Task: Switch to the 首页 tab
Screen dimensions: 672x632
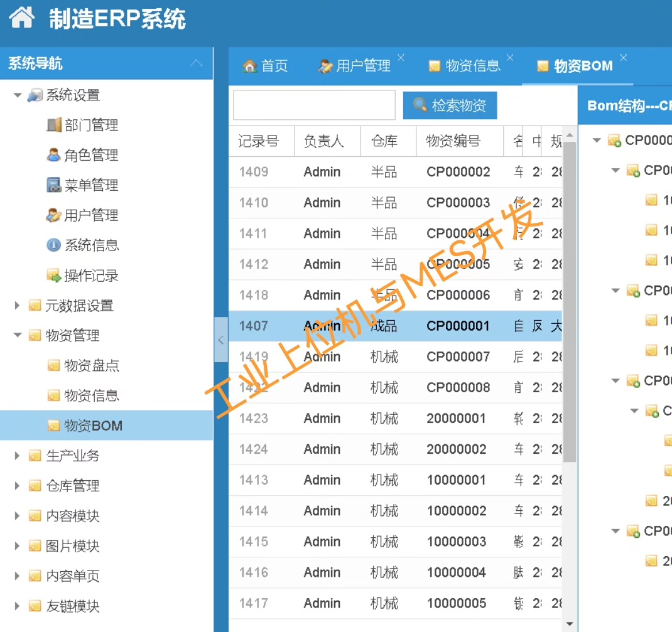Action: tap(266, 66)
